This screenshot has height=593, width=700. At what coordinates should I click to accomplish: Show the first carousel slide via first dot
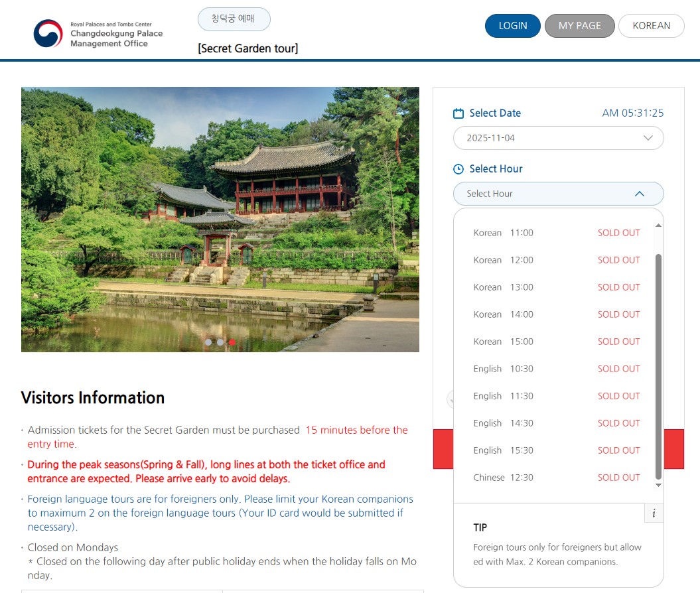[208, 342]
